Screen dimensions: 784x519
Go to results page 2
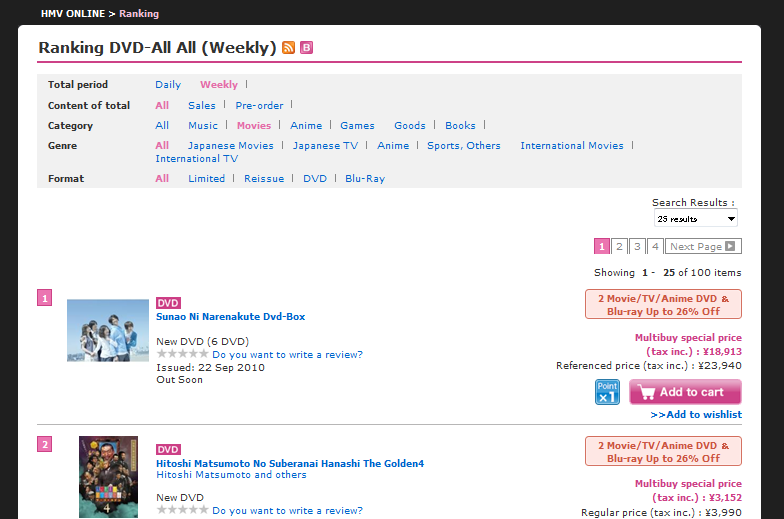[x=619, y=246]
